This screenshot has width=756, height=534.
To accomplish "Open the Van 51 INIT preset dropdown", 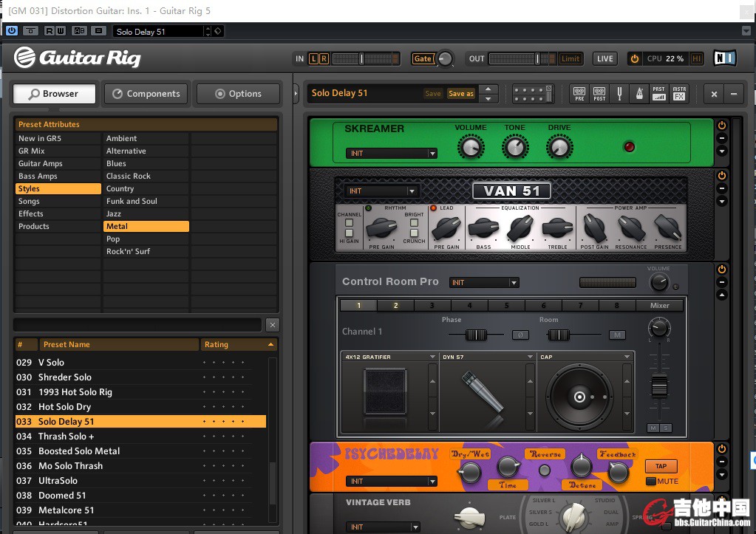I will coord(381,191).
